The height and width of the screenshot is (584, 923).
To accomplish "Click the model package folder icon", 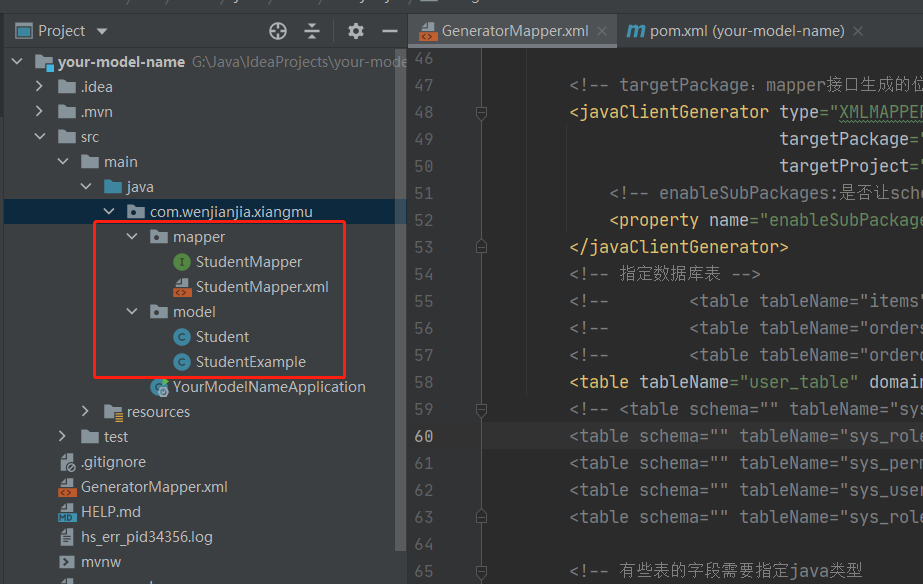I will (x=159, y=311).
